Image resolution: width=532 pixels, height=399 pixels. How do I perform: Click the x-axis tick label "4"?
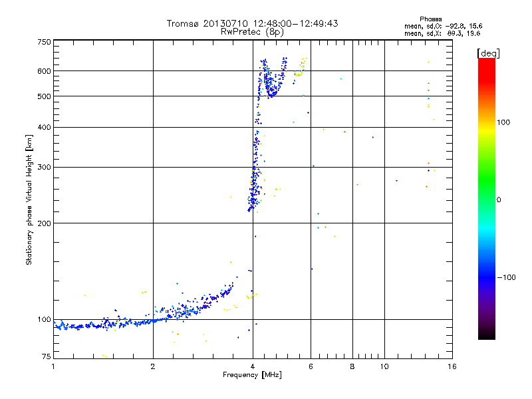coord(253,366)
